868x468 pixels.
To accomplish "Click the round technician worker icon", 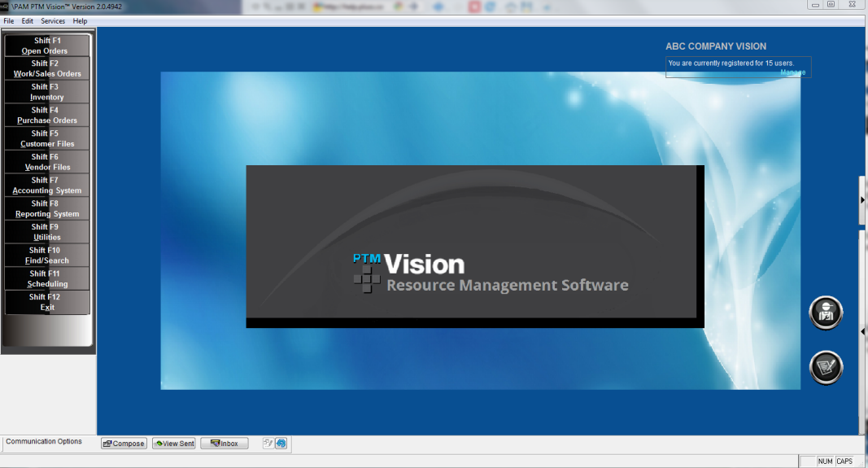I will pyautogui.click(x=826, y=313).
